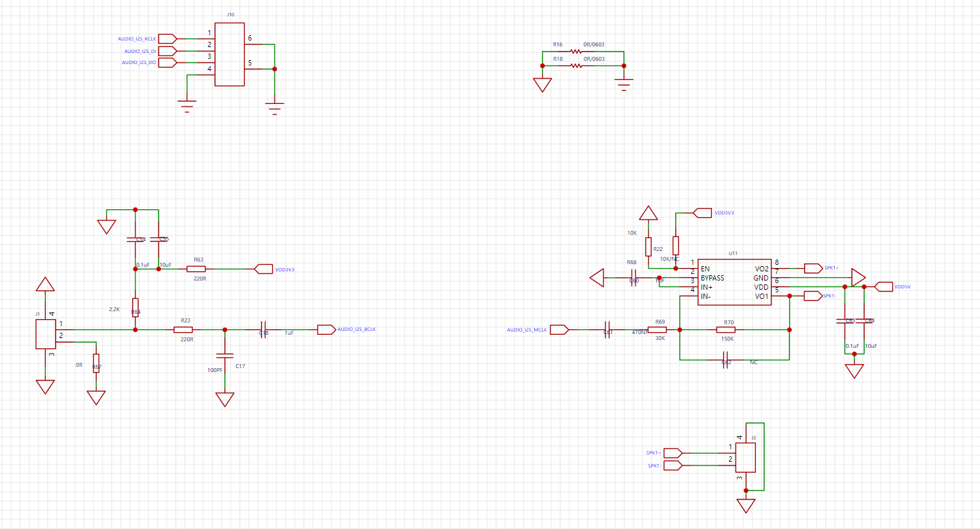Click the R18 0R/0603 resistor symbol

pyautogui.click(x=576, y=66)
